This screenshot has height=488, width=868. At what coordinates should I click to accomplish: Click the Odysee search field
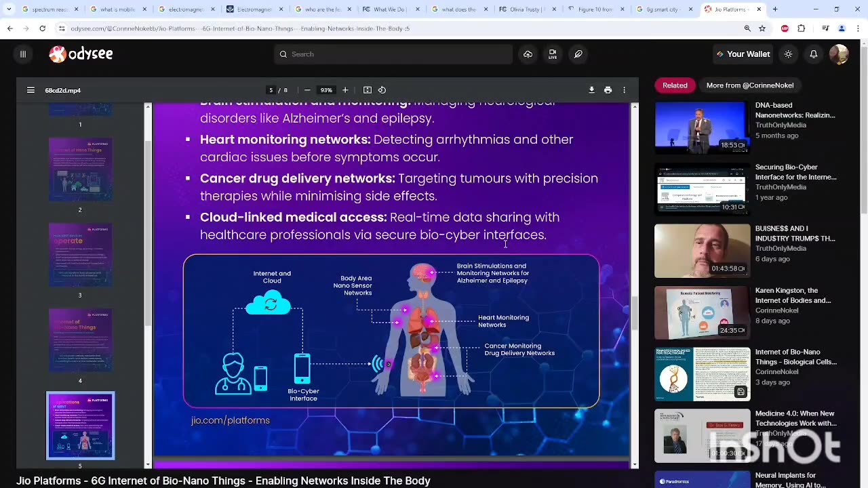[393, 54]
